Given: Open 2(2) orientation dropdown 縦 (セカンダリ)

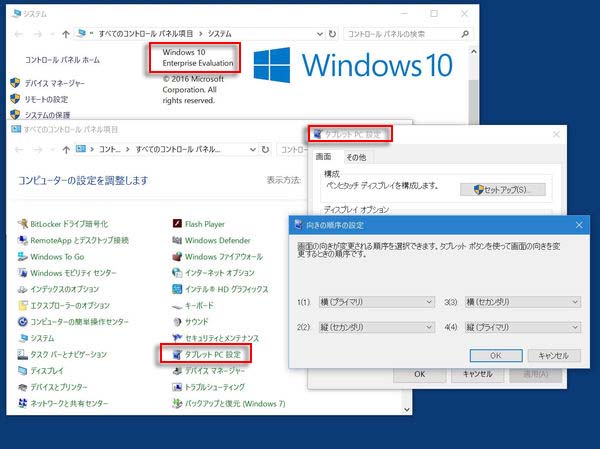Looking at the screenshot, I should (x=377, y=327).
